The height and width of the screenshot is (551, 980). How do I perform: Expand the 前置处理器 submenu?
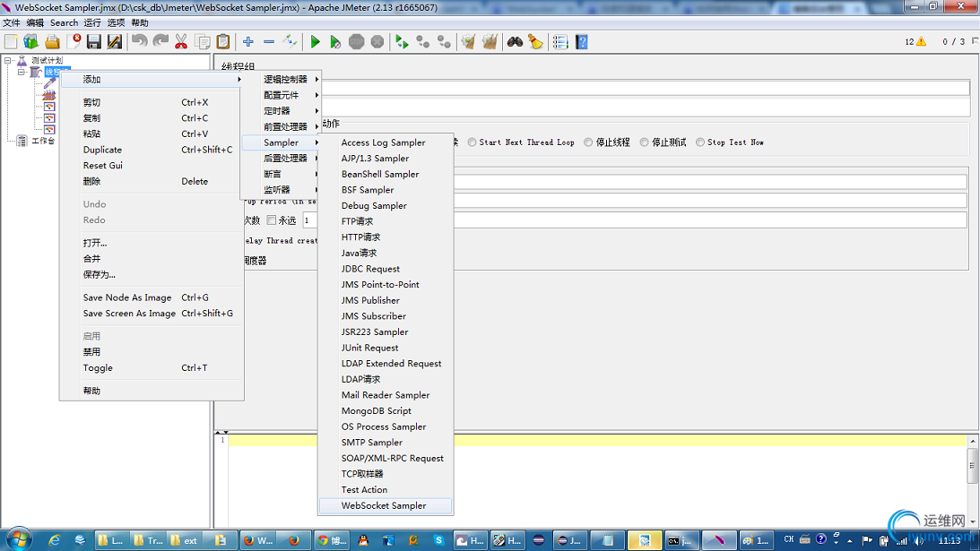click(x=281, y=126)
